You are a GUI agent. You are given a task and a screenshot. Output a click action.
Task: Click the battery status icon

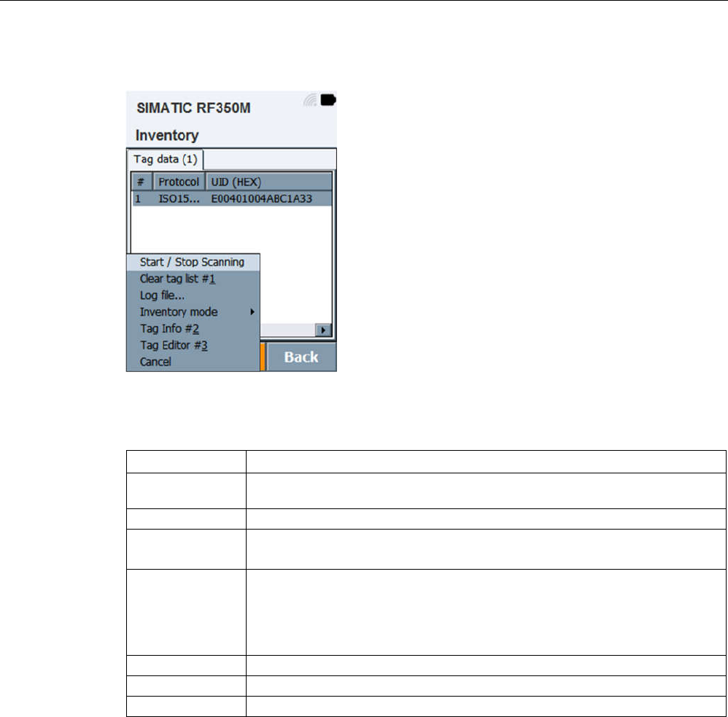pyautogui.click(x=328, y=100)
